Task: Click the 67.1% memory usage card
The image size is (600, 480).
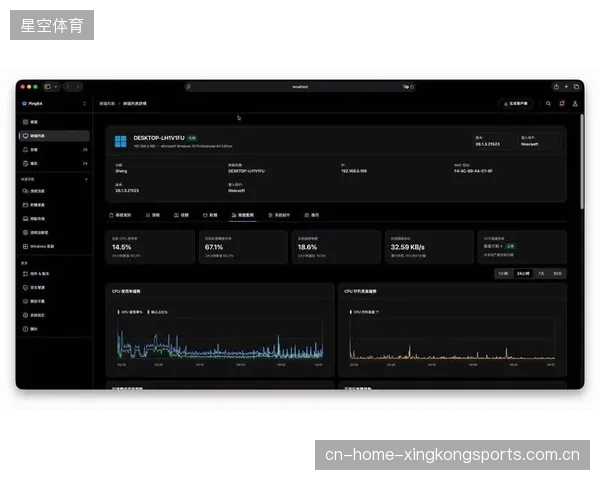Action: [x=243, y=247]
